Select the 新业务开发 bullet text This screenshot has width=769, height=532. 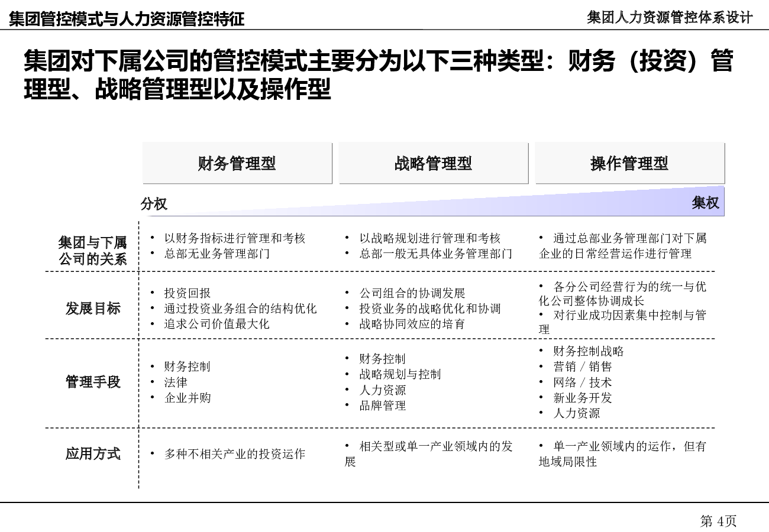[x=582, y=398]
